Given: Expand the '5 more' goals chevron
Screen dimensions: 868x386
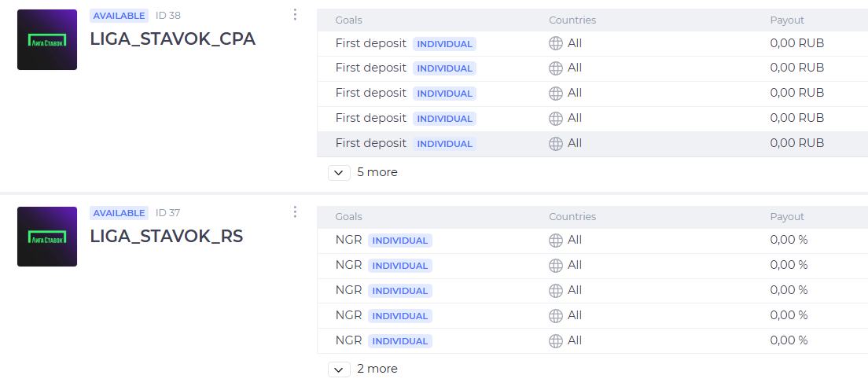Looking at the screenshot, I should [x=340, y=173].
